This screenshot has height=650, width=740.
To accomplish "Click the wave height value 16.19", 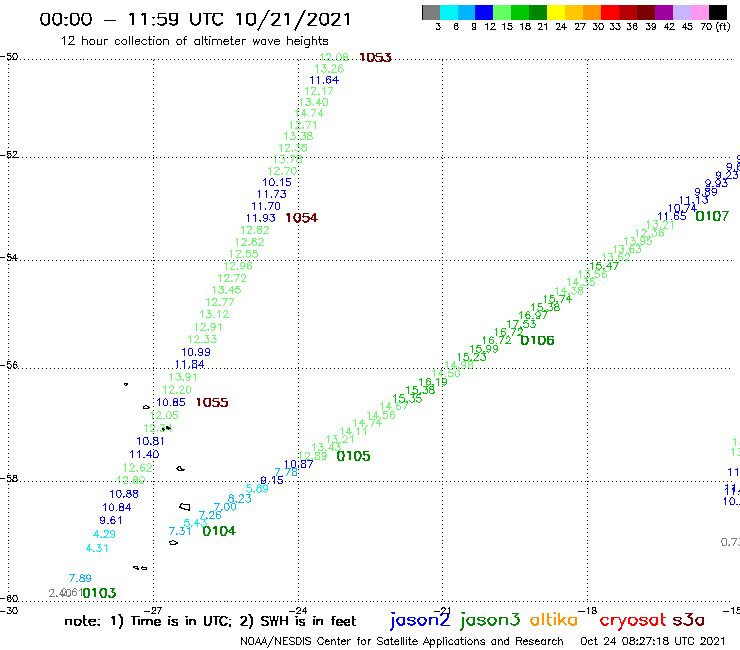I will click(x=433, y=382).
